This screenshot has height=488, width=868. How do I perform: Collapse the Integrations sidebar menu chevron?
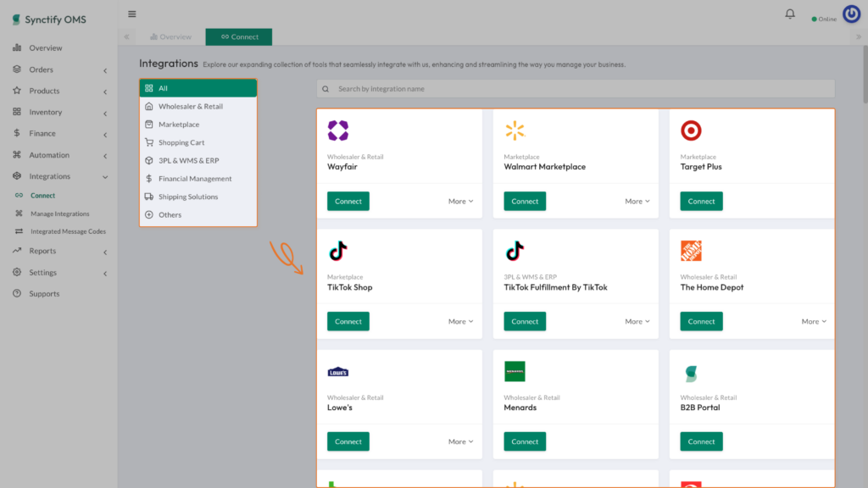pos(105,177)
